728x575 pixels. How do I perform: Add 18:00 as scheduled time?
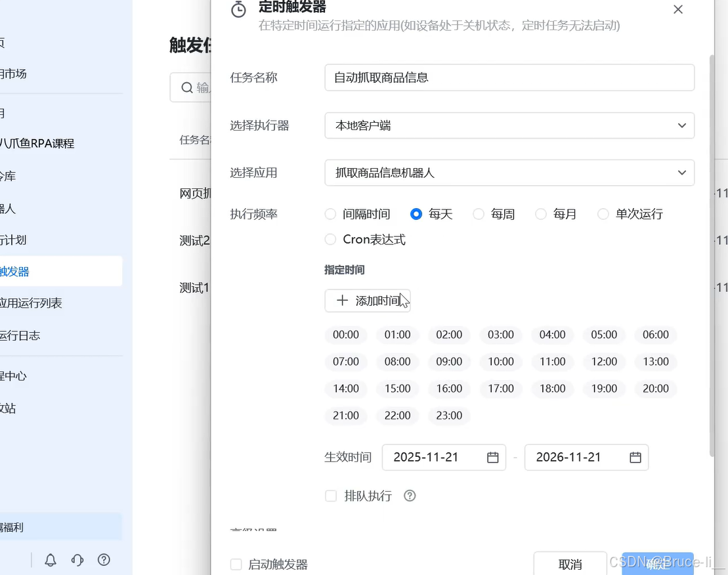pyautogui.click(x=553, y=389)
